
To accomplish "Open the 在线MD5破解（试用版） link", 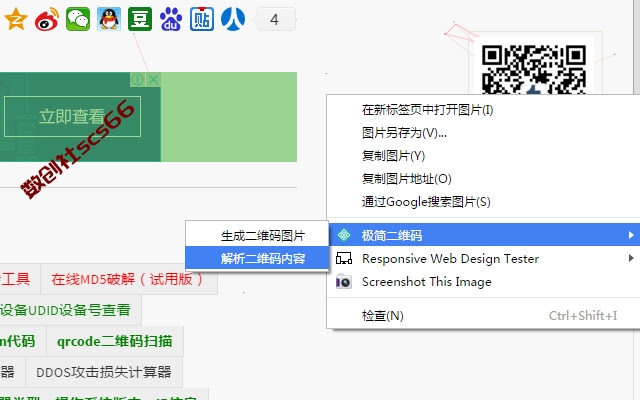I will click(129, 279).
